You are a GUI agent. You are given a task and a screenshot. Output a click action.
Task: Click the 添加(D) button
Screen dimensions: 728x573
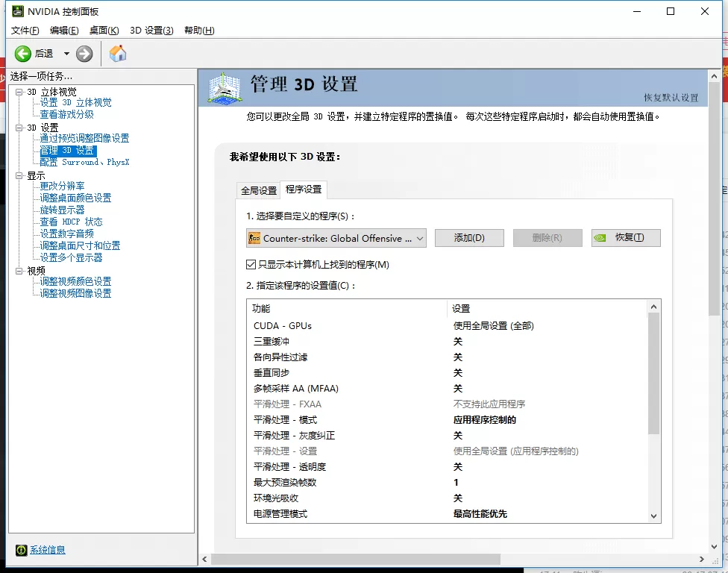pos(469,237)
